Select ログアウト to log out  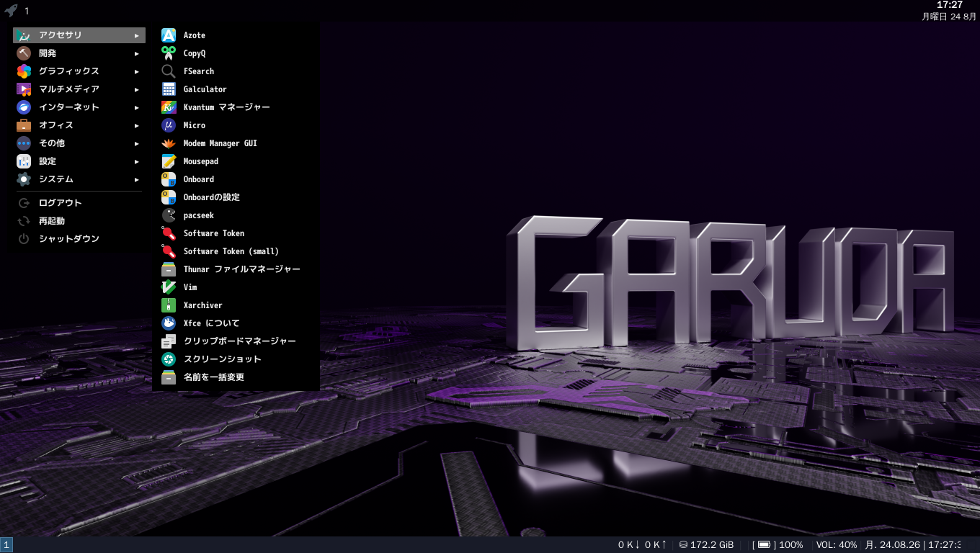79,203
